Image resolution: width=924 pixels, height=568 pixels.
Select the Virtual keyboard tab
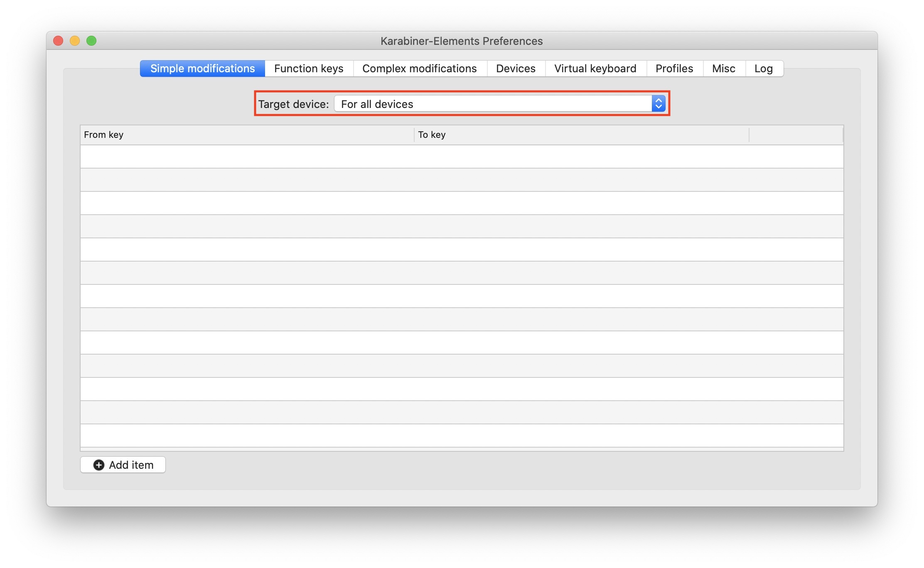point(595,69)
